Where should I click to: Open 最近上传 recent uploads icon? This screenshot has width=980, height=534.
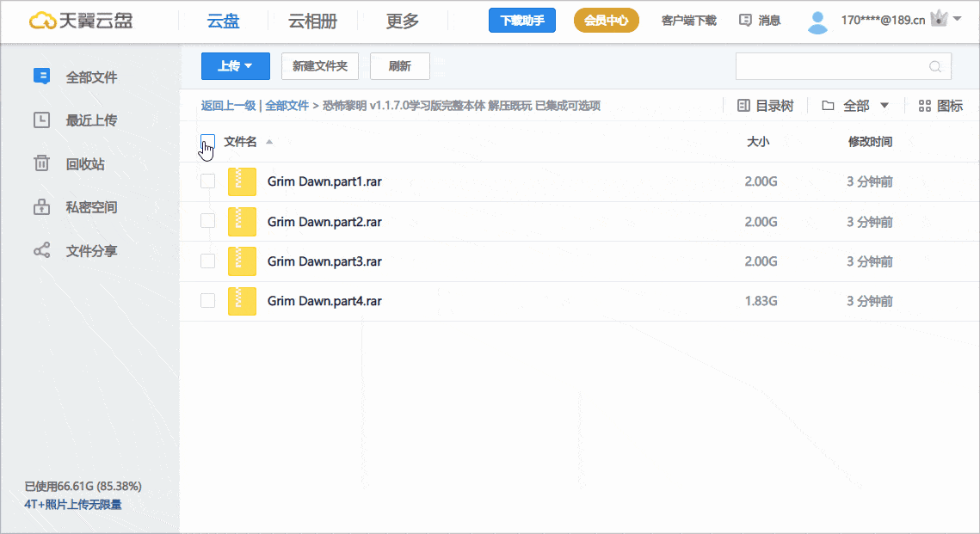point(41,120)
